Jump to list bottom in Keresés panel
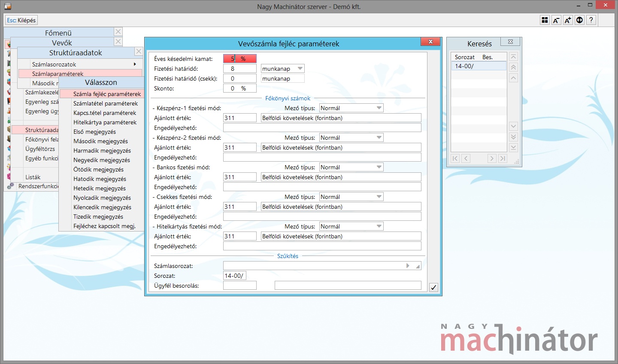618x364 pixels. pyautogui.click(x=513, y=147)
